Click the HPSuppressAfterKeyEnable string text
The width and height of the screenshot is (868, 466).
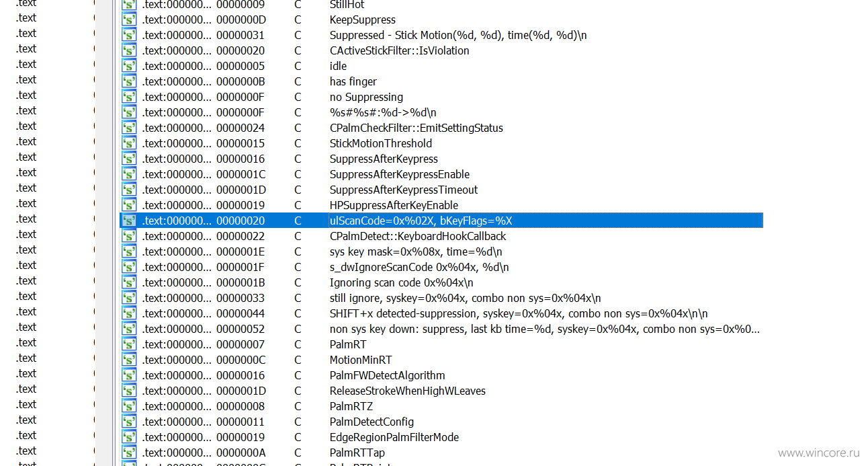394,205
